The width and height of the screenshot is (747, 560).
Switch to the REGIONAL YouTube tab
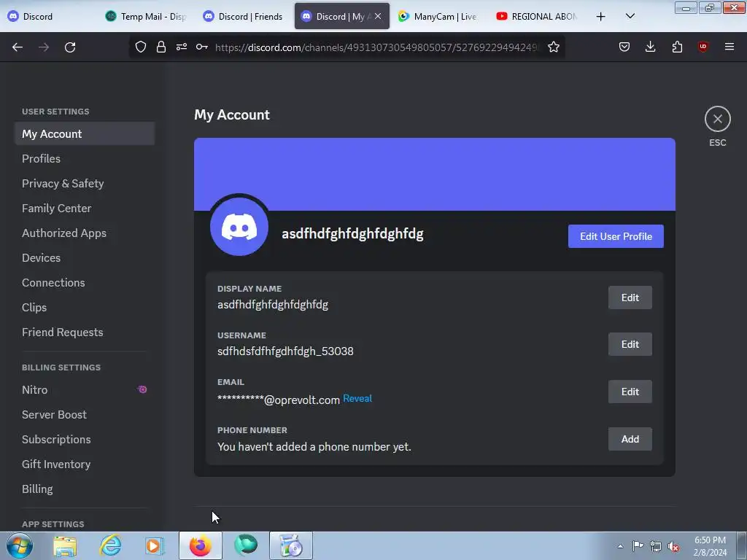(x=536, y=16)
